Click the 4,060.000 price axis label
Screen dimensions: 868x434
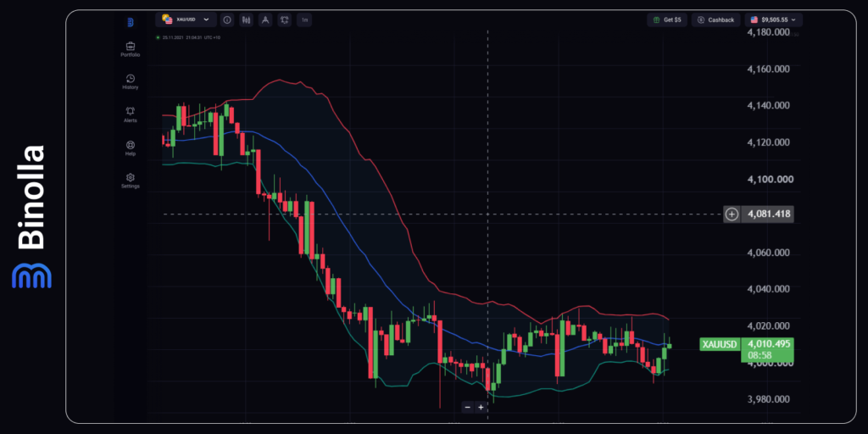767,253
